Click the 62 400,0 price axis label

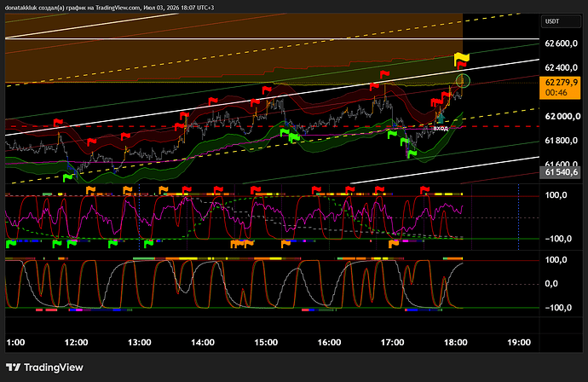click(x=561, y=67)
